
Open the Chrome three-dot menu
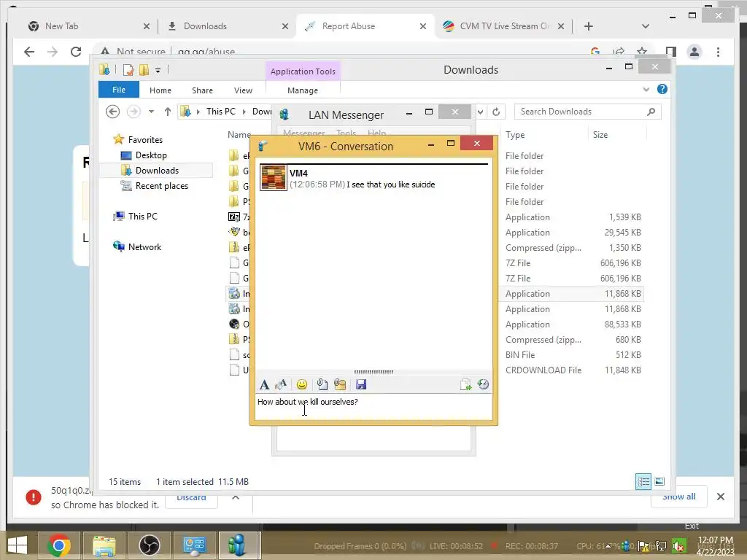click(x=718, y=52)
